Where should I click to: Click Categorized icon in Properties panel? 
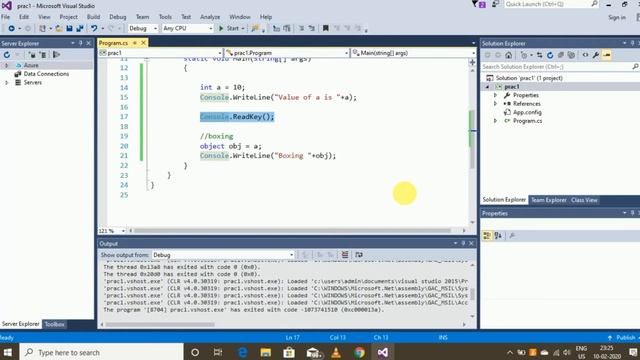[x=487, y=236]
